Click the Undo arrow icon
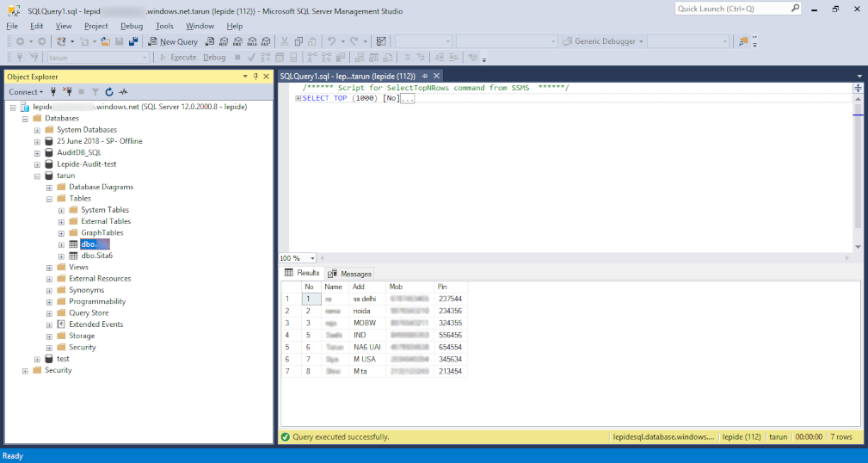 coord(331,41)
